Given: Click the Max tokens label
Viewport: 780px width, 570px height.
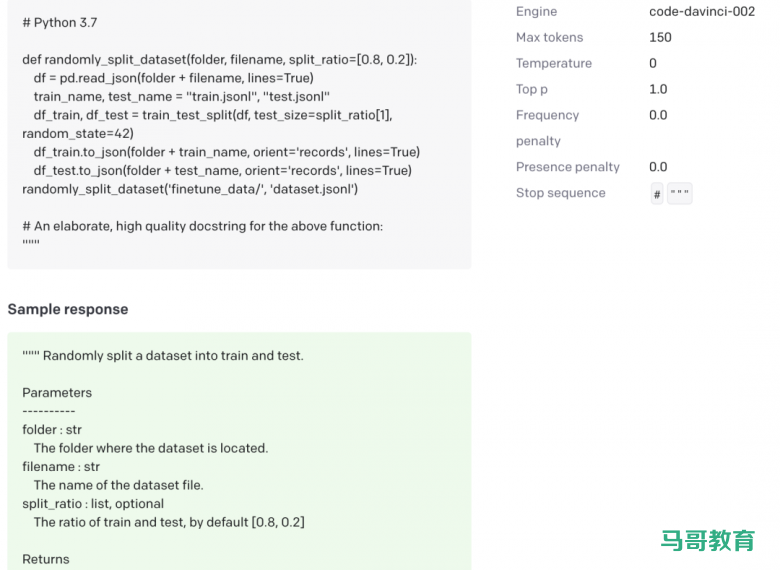Looking at the screenshot, I should coord(549,37).
